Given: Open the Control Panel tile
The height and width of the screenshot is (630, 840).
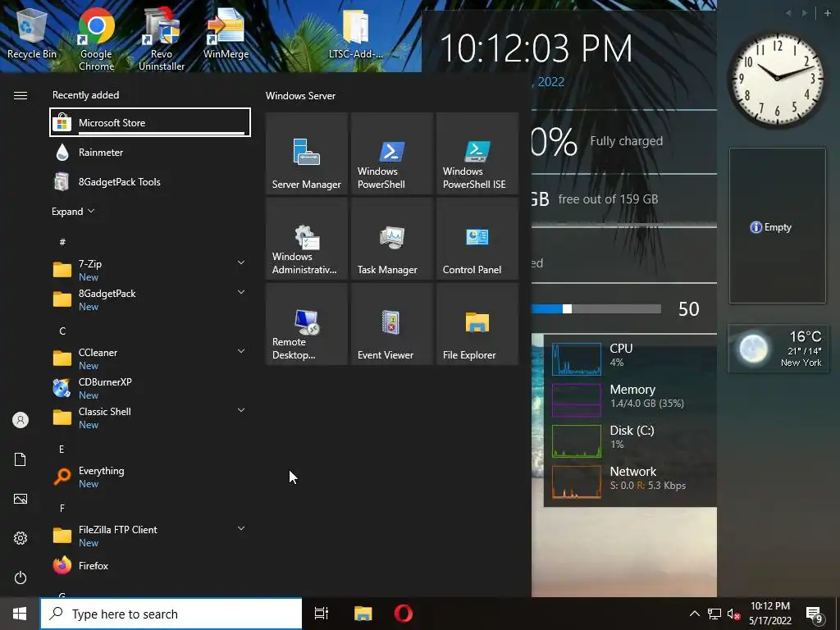Looking at the screenshot, I should click(477, 239).
